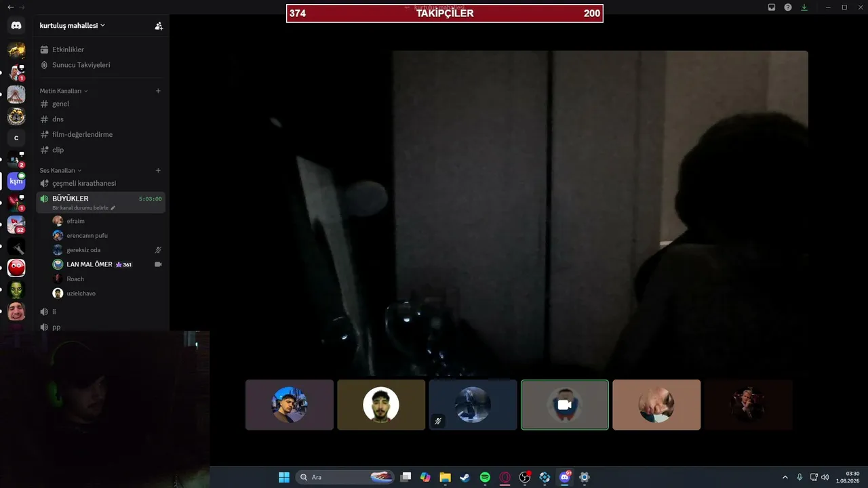Open Steam from the taskbar
The height and width of the screenshot is (488, 868).
[x=465, y=477]
